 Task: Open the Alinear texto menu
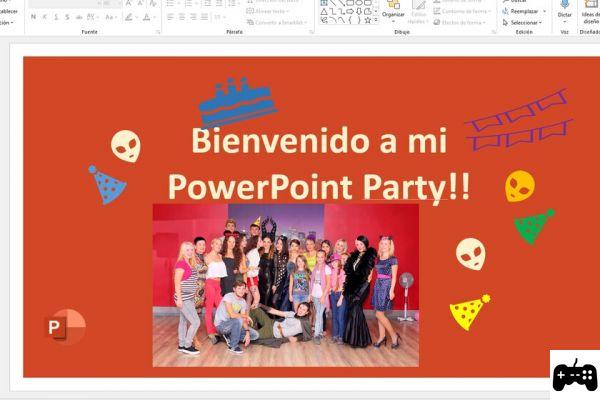point(268,11)
